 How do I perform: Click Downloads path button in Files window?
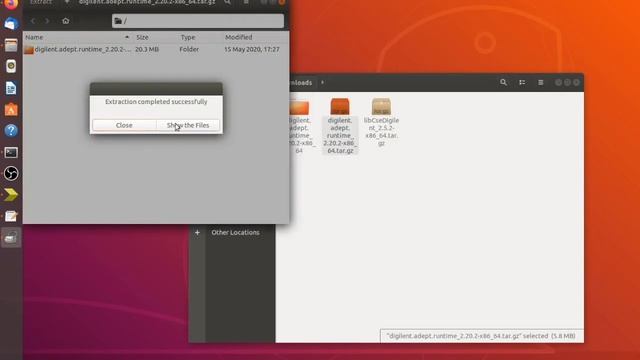click(302, 83)
